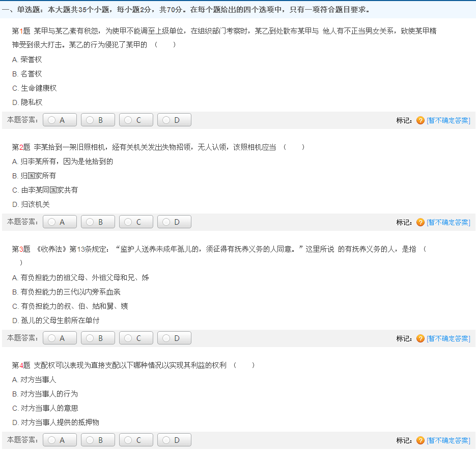
Task: Click option text 'B. 归国家所有'
Action: point(34,176)
